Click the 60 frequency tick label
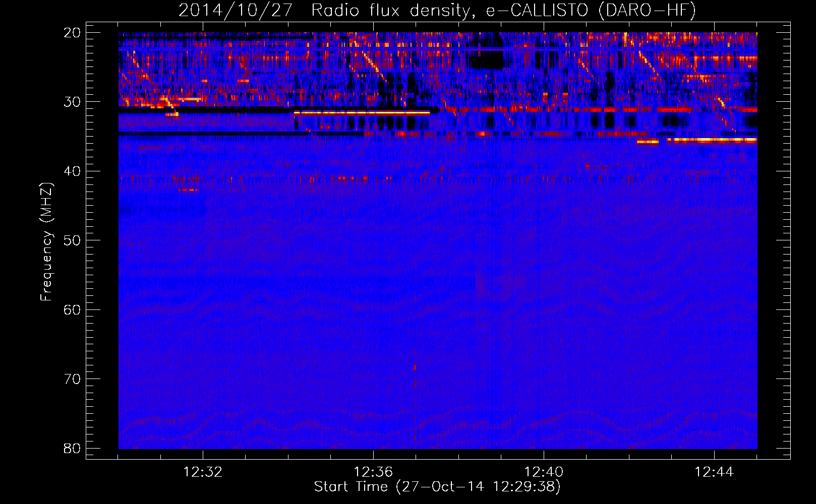 click(72, 310)
